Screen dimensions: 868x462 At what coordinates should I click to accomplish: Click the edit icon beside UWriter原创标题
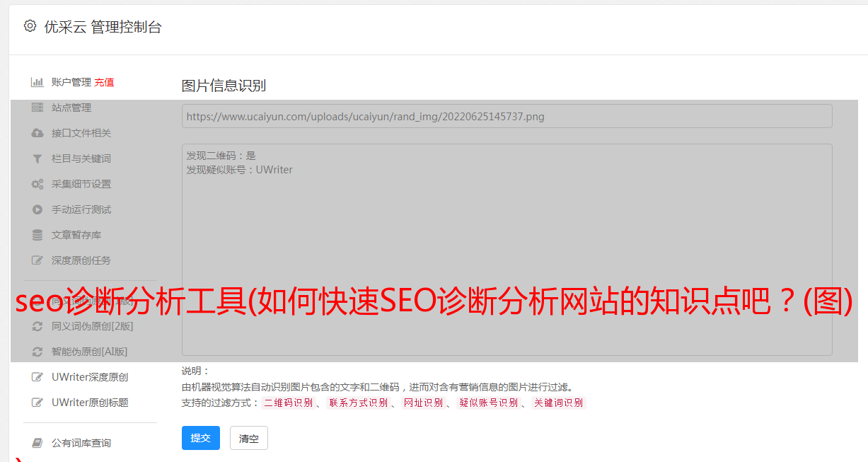[x=37, y=403]
